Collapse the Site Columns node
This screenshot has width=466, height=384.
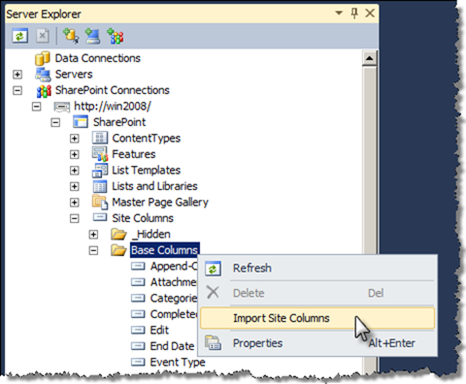point(74,218)
